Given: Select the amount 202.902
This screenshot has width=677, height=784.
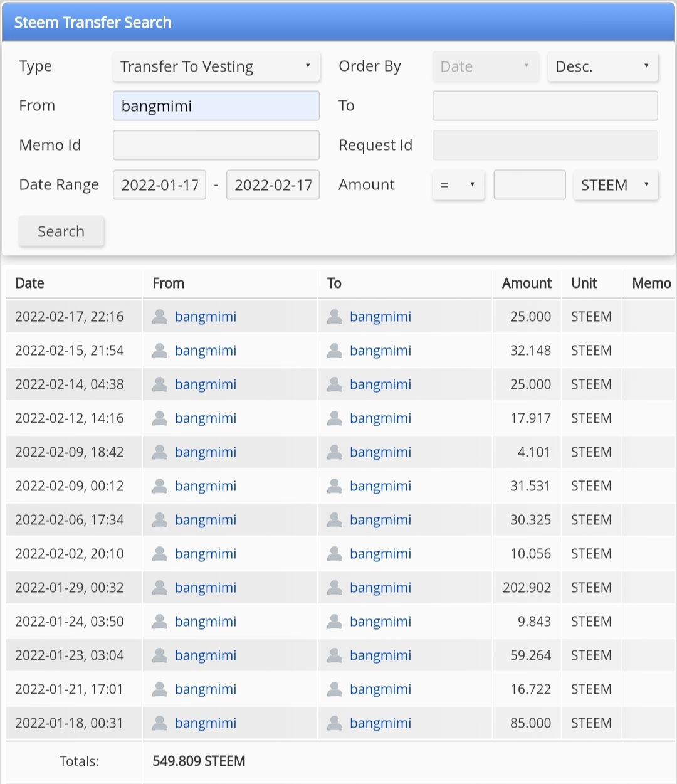Looking at the screenshot, I should (x=527, y=588).
